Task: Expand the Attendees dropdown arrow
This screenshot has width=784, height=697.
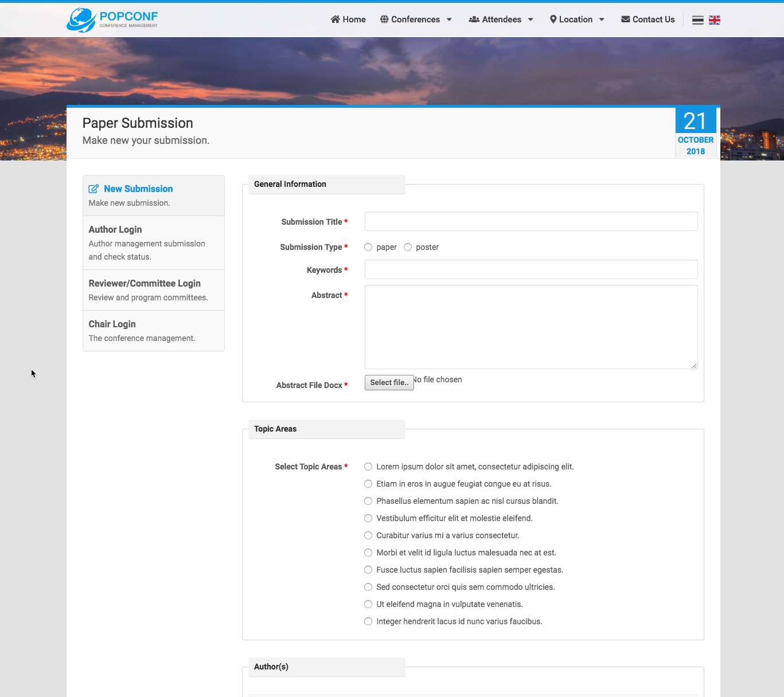Action: [531, 19]
